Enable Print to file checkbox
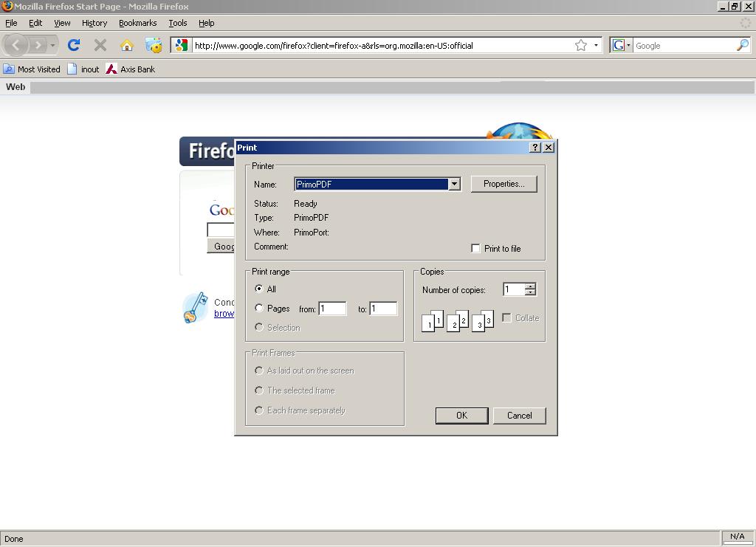 pyautogui.click(x=475, y=249)
